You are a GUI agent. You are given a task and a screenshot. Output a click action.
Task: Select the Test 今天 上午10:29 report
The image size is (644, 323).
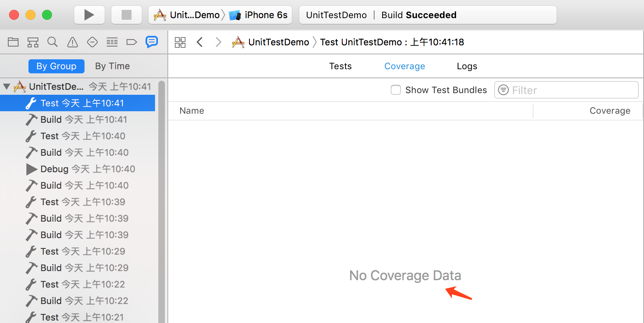point(78,251)
